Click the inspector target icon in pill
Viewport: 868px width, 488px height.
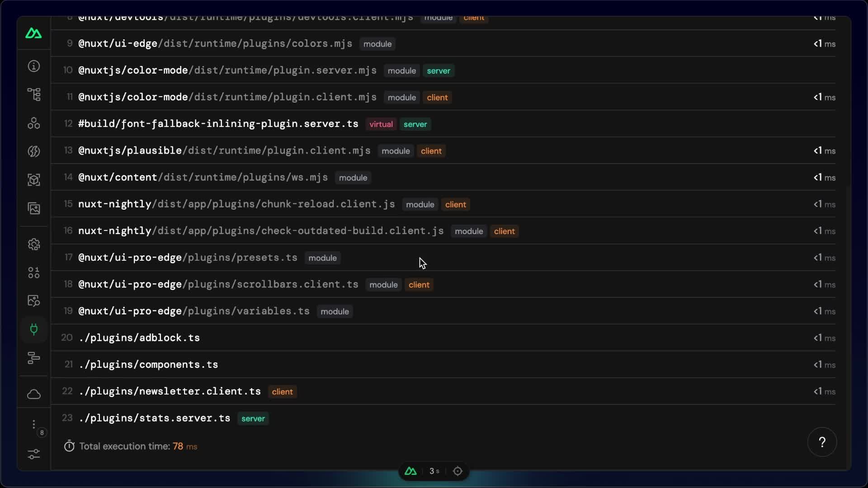pyautogui.click(x=458, y=471)
